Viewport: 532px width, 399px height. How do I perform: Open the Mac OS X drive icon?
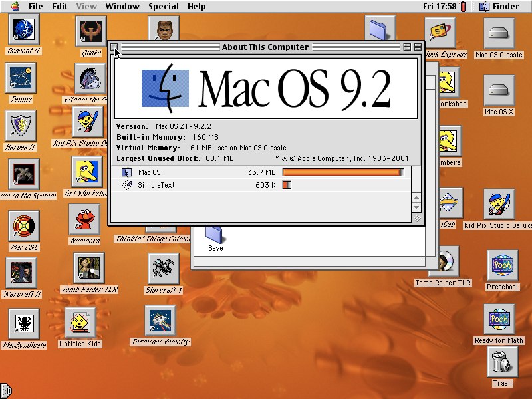pyautogui.click(x=499, y=90)
